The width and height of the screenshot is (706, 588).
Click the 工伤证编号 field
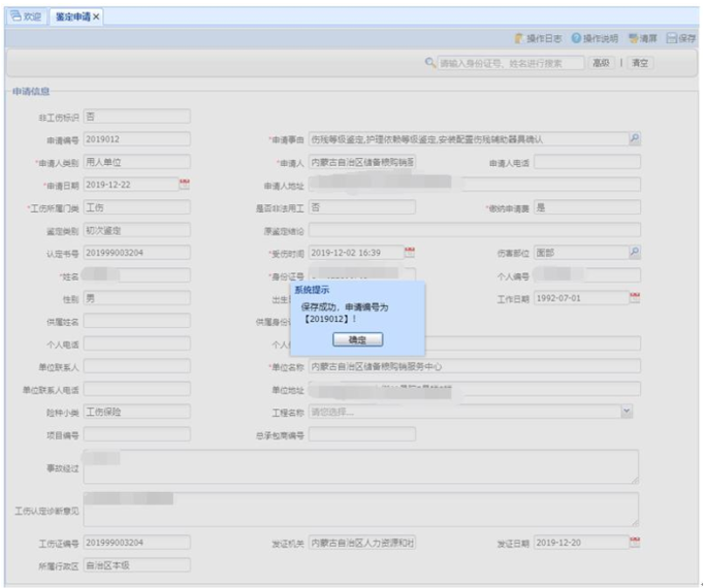coord(136,543)
